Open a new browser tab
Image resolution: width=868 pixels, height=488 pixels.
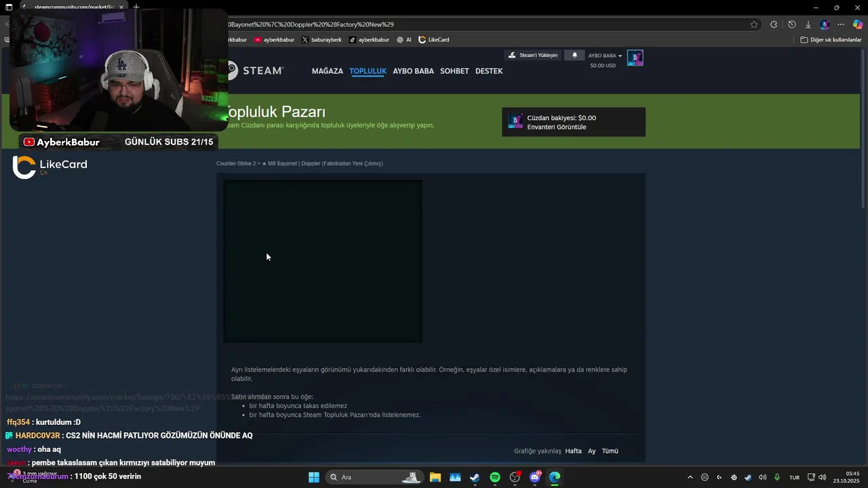coord(136,7)
